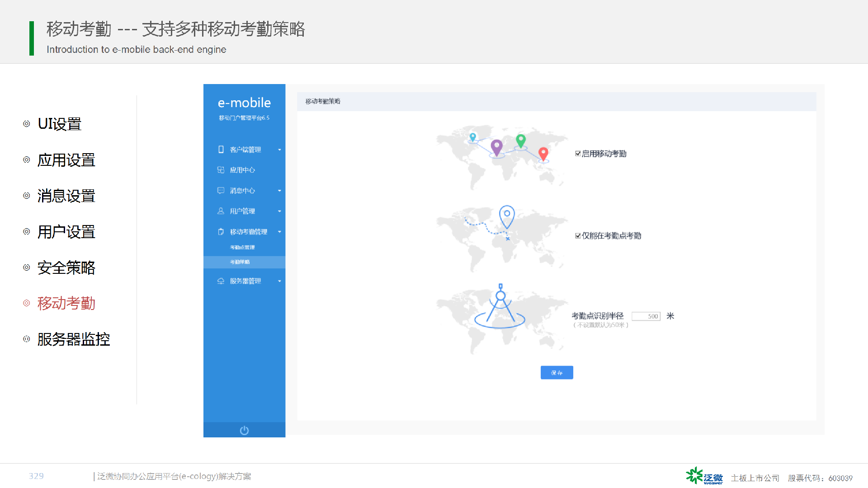Click the 移动考勤策略 header title
The width and height of the screenshot is (868, 488).
tap(323, 101)
